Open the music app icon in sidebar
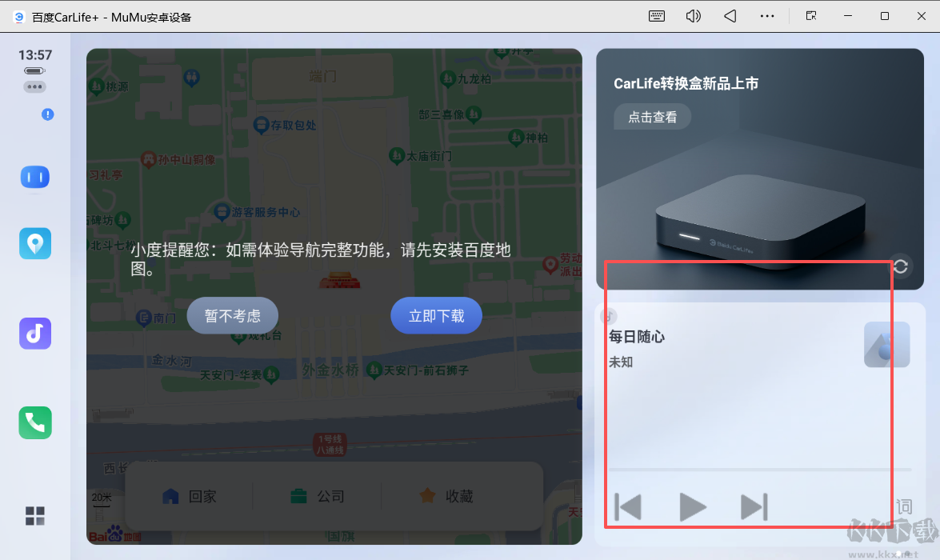This screenshot has width=940, height=560. click(x=34, y=333)
